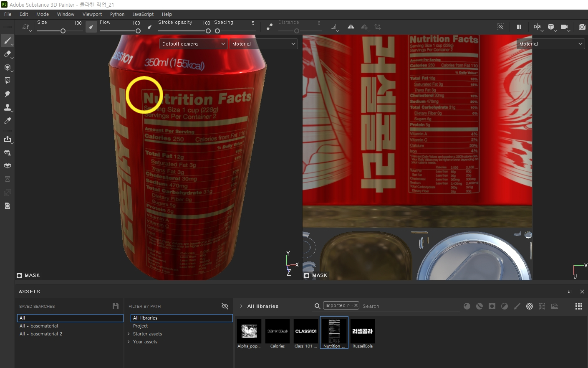Filter assets by materials sphere icon
Image resolution: width=588 pixels, height=368 pixels.
[x=467, y=306]
